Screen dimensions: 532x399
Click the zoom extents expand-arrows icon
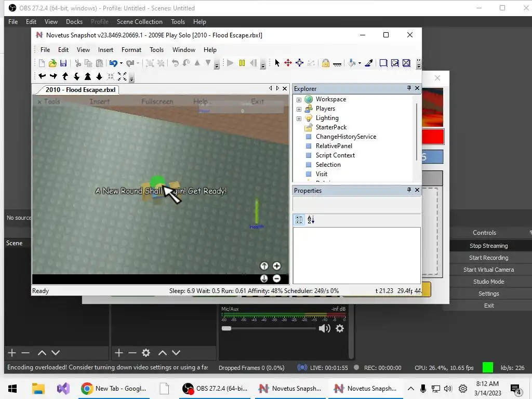tap(122, 76)
